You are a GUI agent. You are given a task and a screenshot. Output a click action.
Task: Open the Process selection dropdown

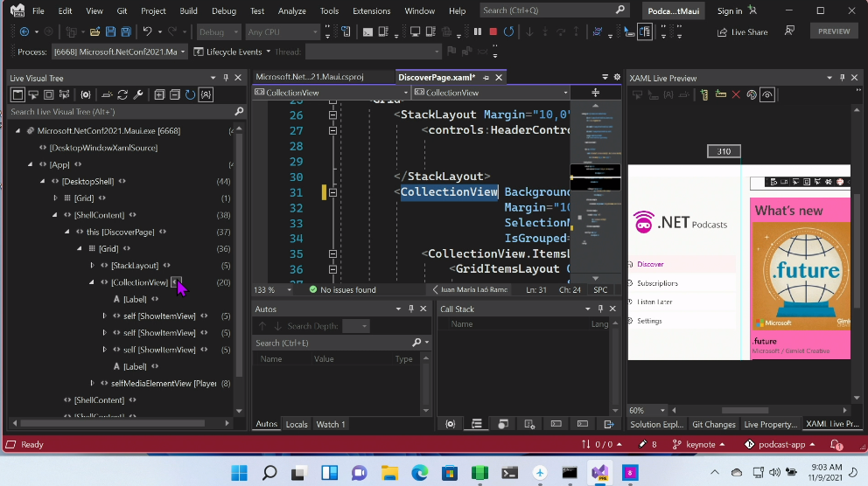click(x=182, y=52)
